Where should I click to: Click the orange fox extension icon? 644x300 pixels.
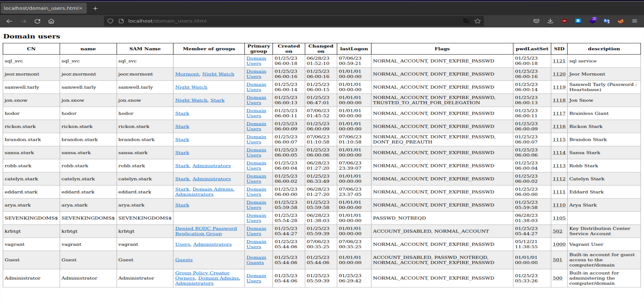tap(620, 21)
